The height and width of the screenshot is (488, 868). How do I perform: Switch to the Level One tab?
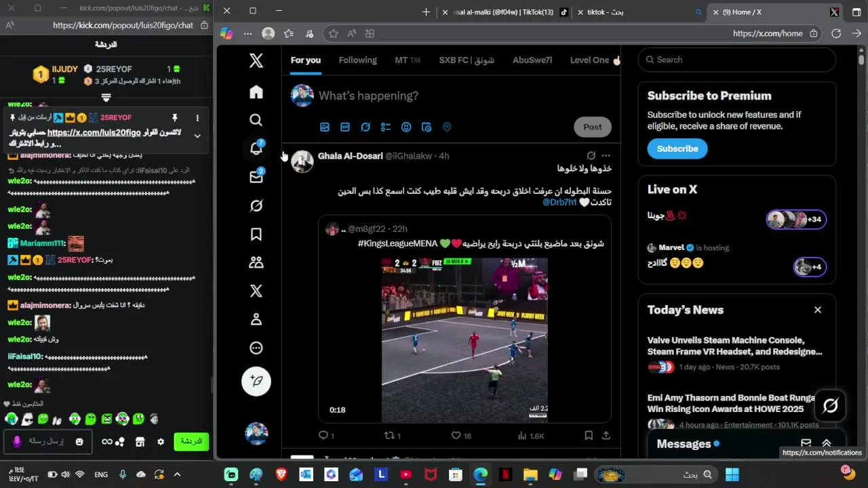coord(595,60)
